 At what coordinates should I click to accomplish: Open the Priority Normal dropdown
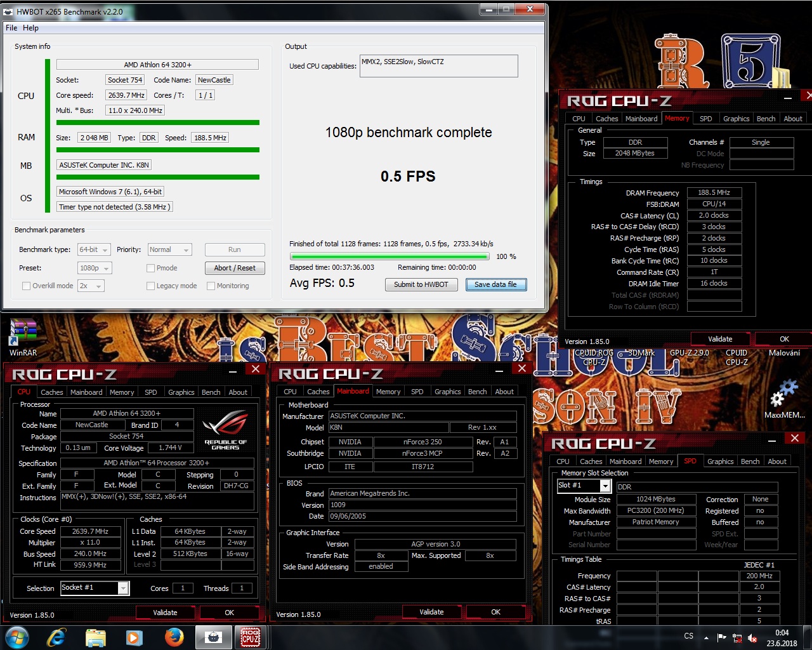(x=169, y=250)
